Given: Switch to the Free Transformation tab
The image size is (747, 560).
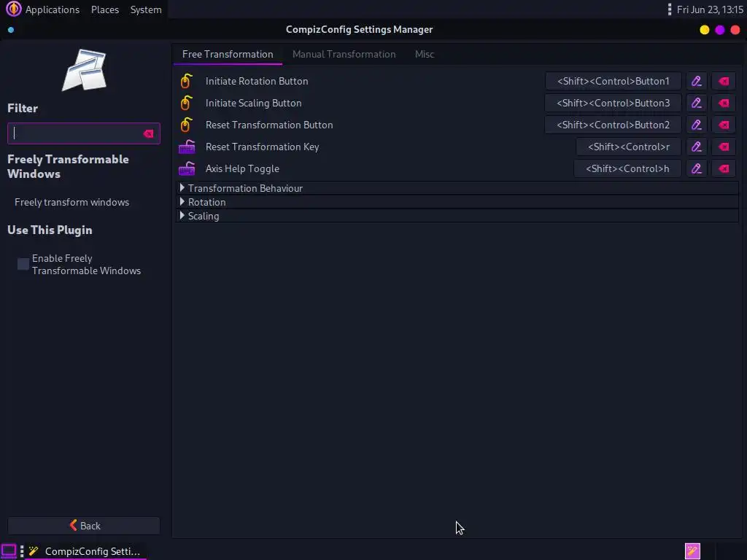Looking at the screenshot, I should 228,54.
